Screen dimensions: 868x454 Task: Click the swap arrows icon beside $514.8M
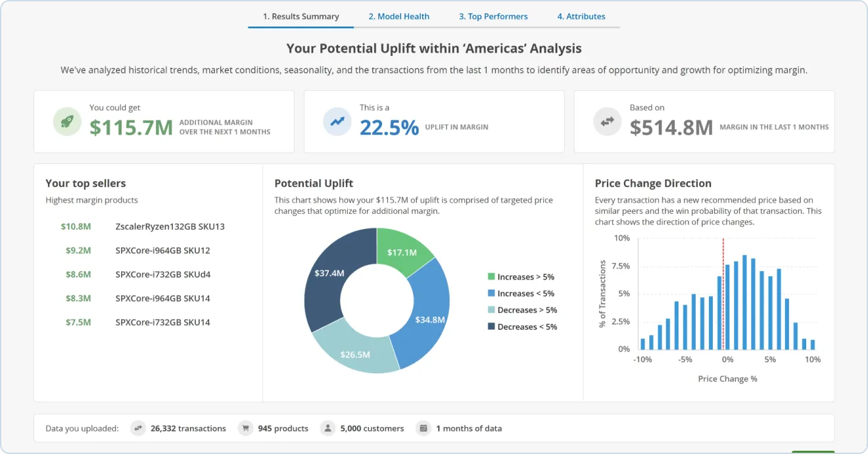607,122
